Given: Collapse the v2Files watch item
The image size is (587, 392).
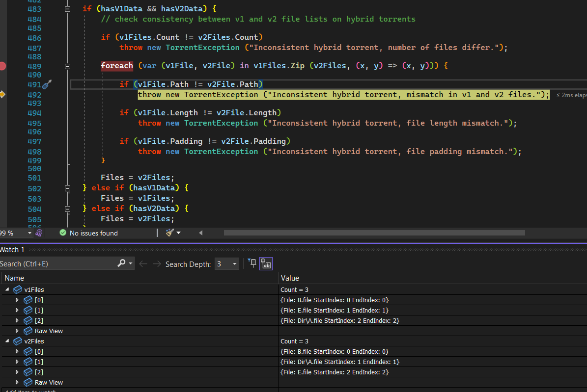Looking at the screenshot, I should click(x=7, y=341).
